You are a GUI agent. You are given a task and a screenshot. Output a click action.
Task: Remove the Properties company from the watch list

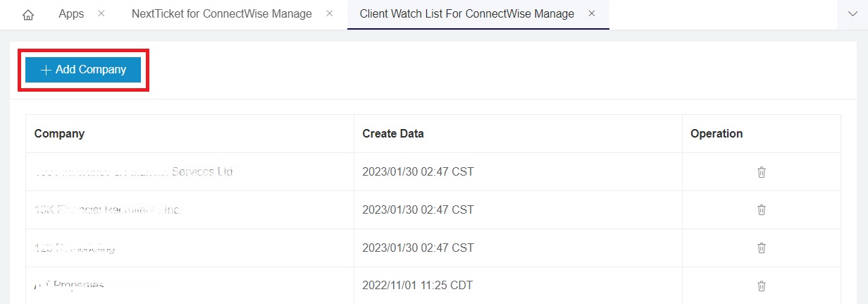tap(761, 286)
